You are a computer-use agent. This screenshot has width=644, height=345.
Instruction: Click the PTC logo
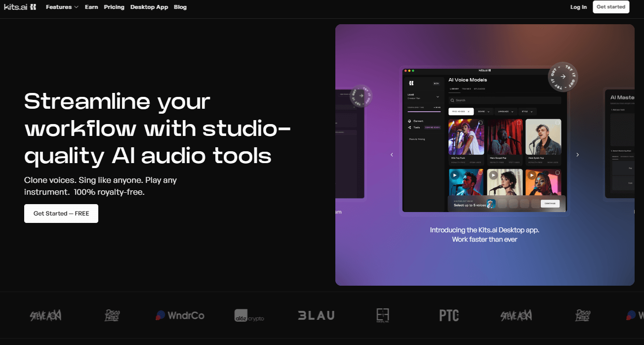pyautogui.click(x=449, y=315)
